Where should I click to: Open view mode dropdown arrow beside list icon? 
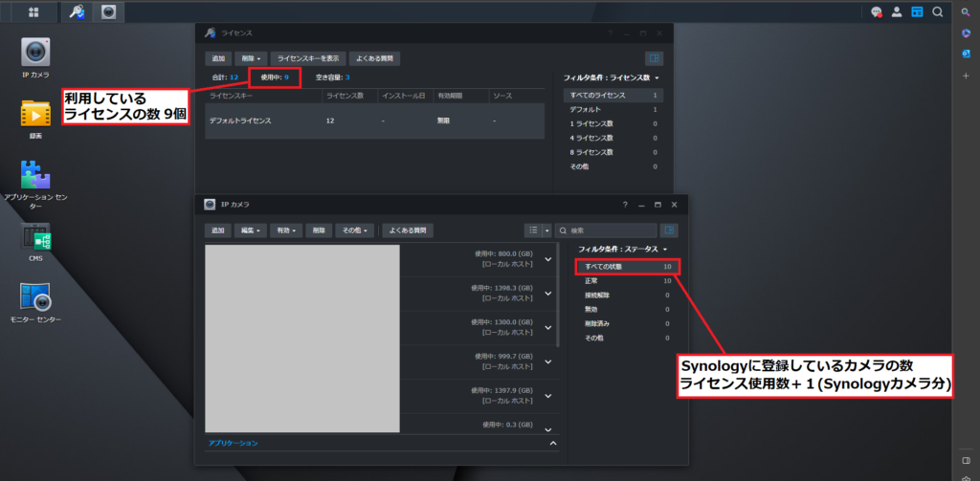click(x=547, y=230)
